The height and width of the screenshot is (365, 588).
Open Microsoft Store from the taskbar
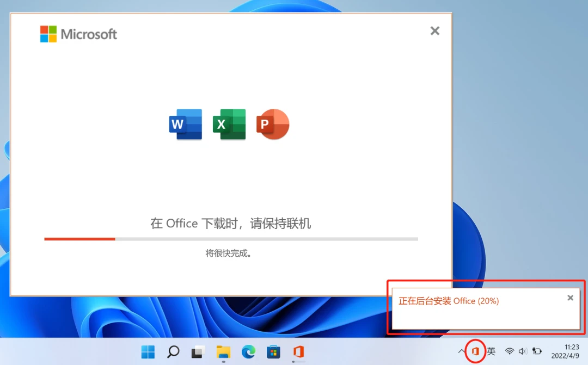point(273,352)
